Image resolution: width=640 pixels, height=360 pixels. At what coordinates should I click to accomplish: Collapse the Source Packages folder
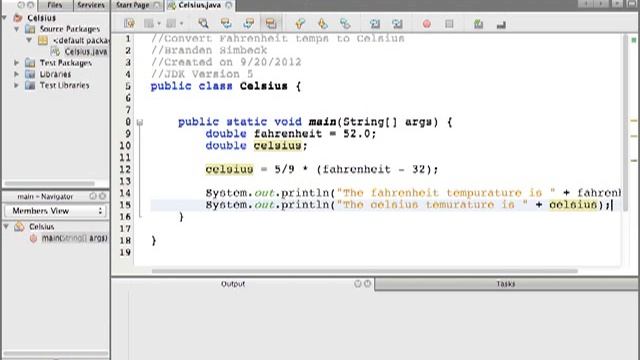(x=16, y=29)
